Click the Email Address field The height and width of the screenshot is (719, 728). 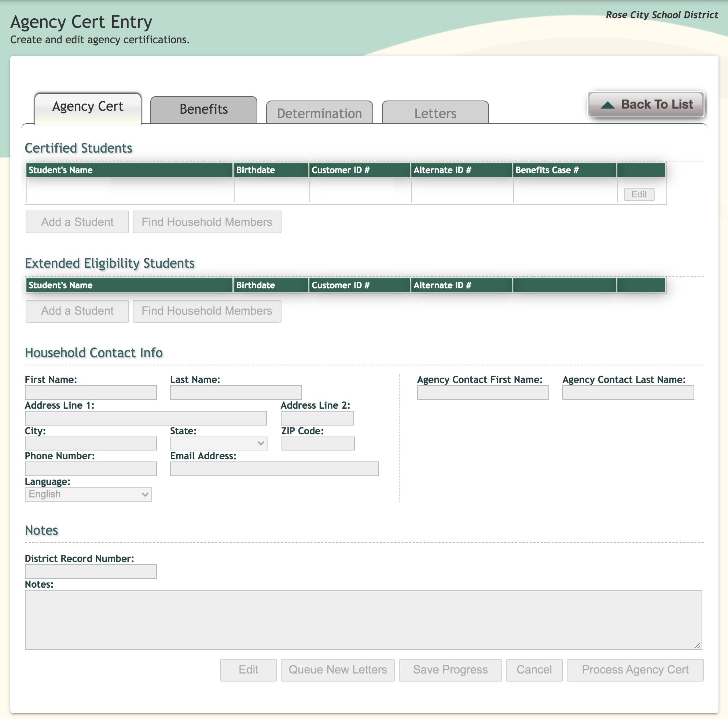[274, 469]
